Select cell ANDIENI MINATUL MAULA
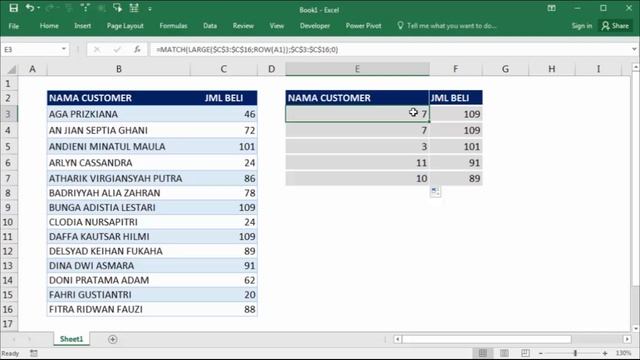Viewport: 640px width, 360px height. coord(119,147)
